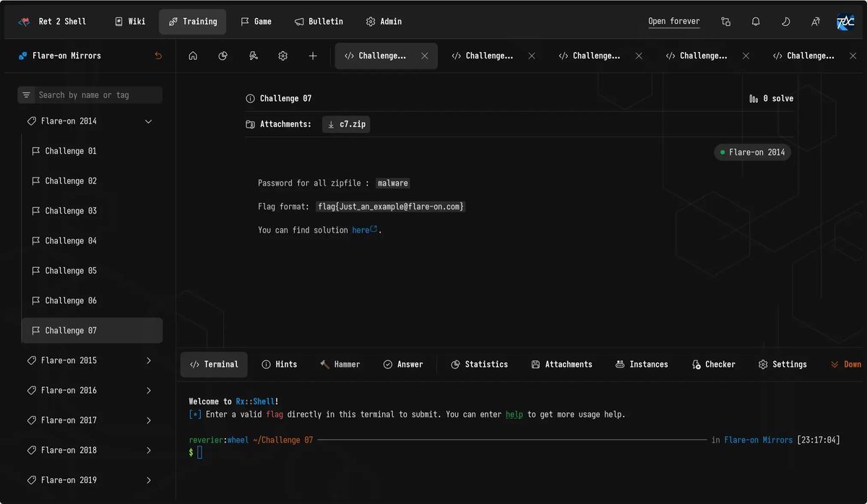
Task: Open the solution 'here' link
Action: pos(364,230)
